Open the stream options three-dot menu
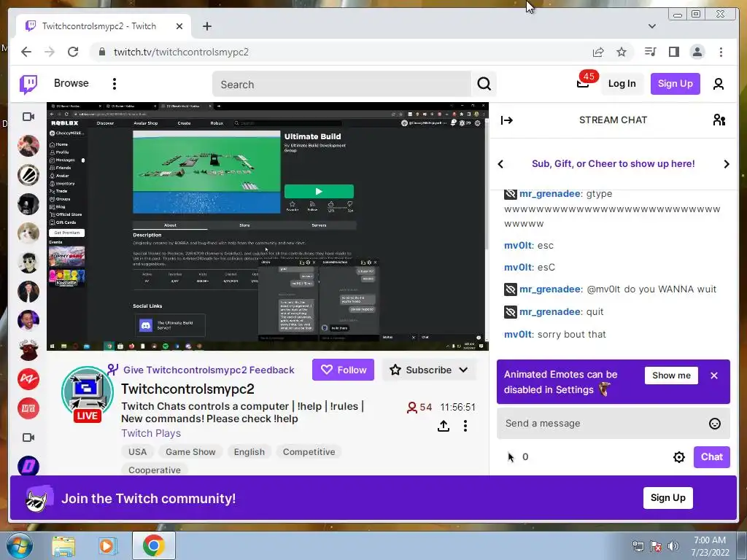 (x=465, y=426)
